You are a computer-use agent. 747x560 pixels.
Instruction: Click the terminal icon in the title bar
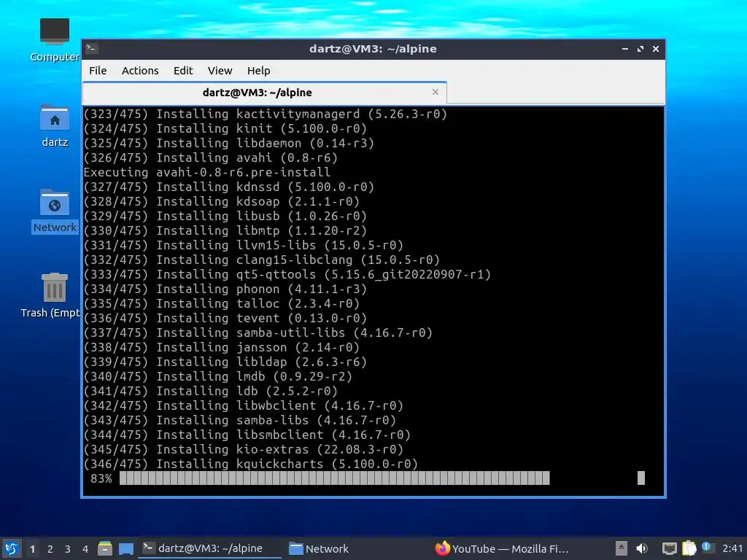(92, 49)
